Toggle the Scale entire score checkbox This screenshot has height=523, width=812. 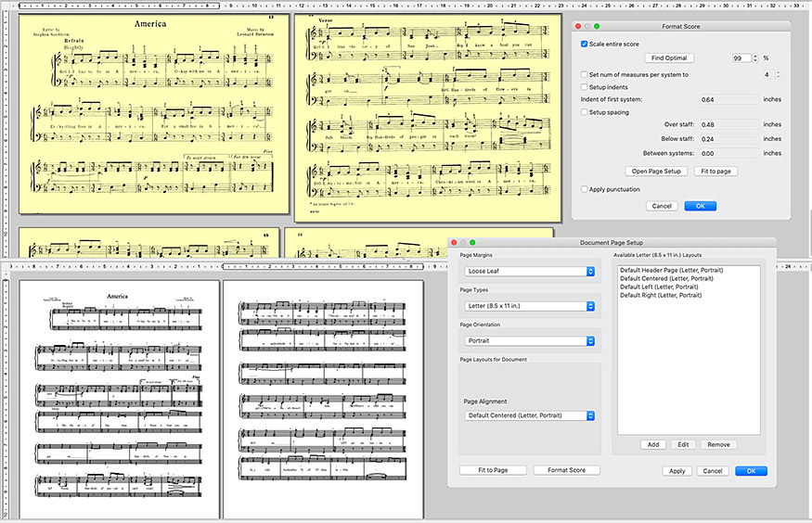pos(584,44)
